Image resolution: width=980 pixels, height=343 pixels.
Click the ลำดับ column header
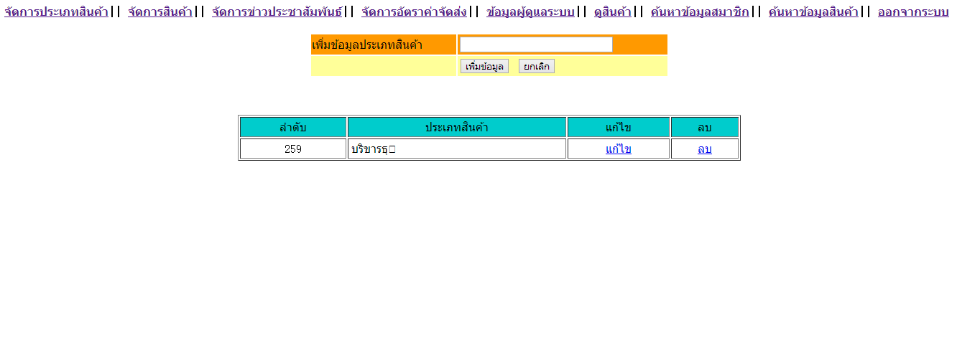tap(293, 127)
